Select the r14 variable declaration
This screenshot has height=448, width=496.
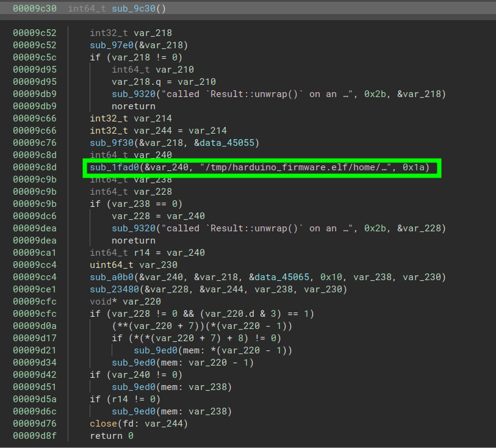pos(148,253)
